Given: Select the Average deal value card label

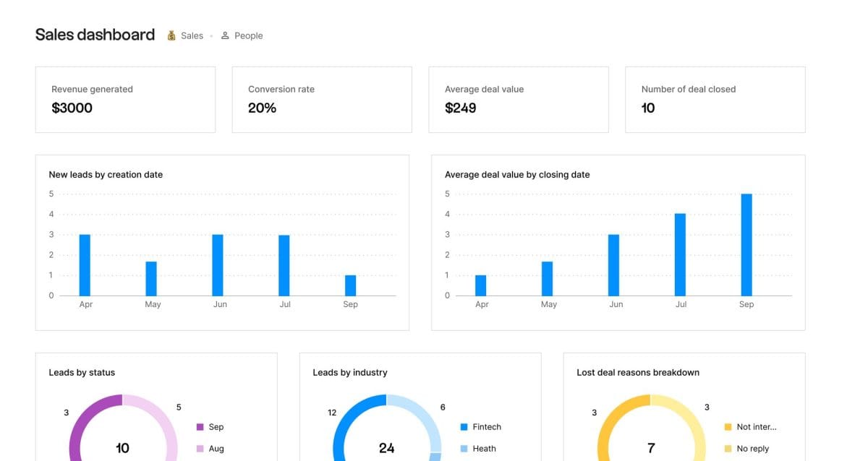Looking at the screenshot, I should click(484, 90).
